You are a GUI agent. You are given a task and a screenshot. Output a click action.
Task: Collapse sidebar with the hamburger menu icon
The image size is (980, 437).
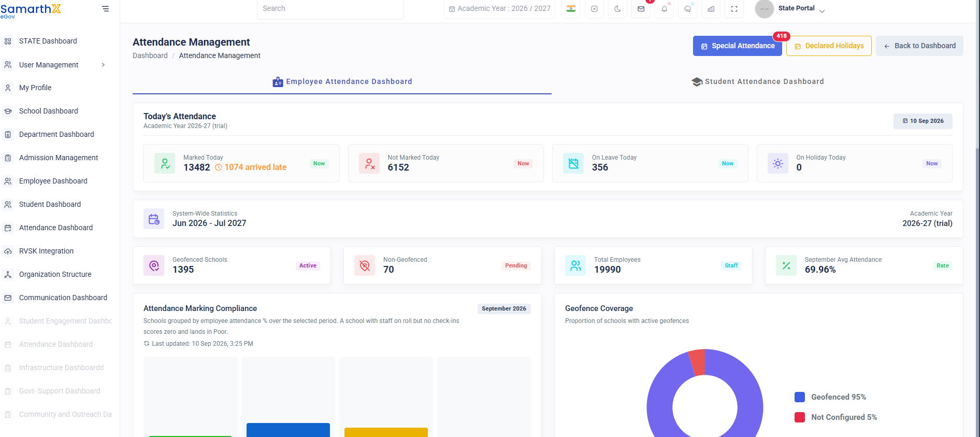(105, 9)
